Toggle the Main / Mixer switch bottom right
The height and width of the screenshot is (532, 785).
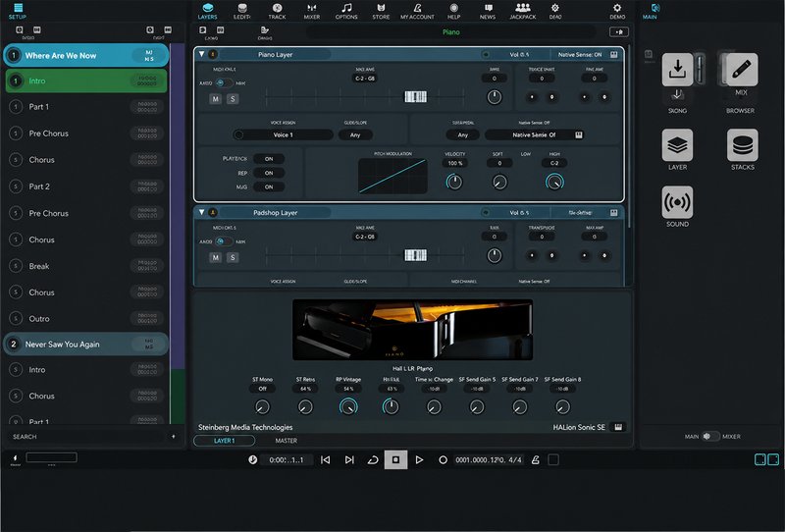tap(709, 437)
